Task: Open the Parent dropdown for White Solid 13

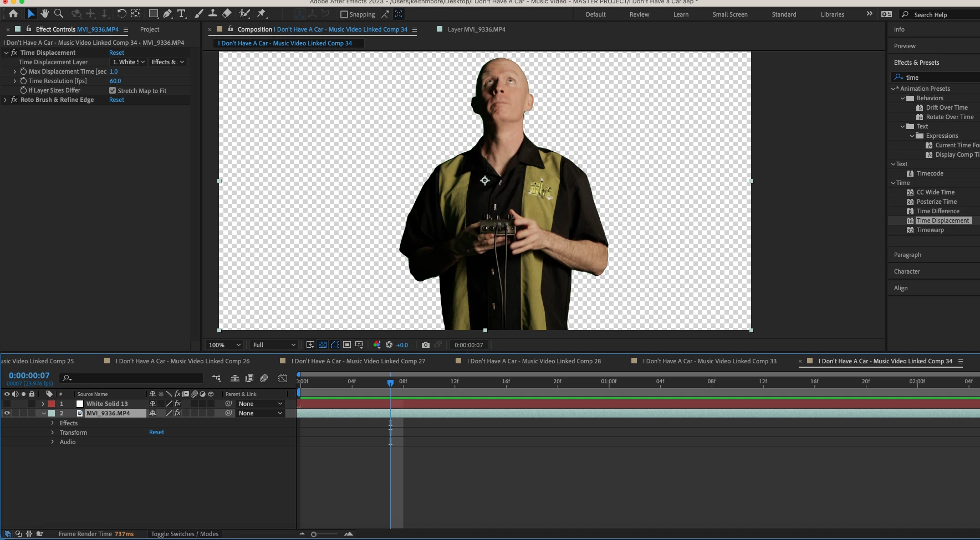Action: click(261, 404)
